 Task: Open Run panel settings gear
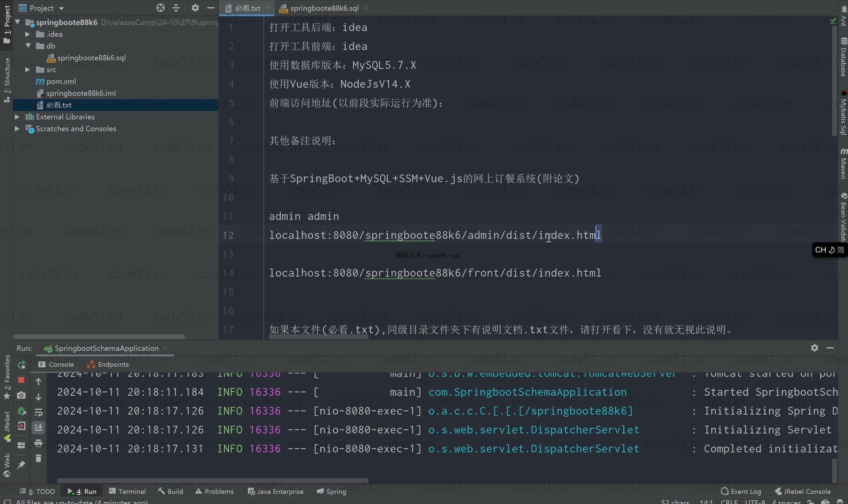pyautogui.click(x=814, y=348)
